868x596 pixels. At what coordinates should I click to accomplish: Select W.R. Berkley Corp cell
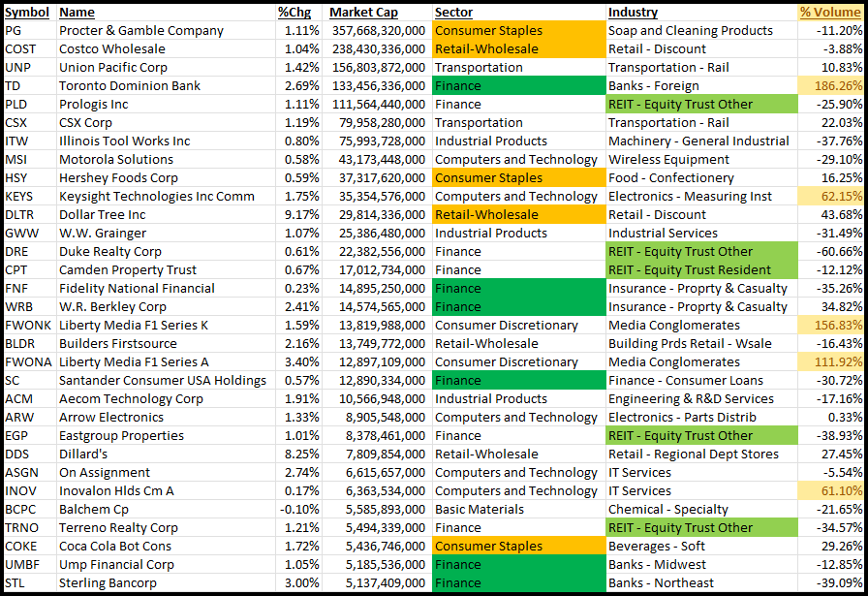pos(166,306)
